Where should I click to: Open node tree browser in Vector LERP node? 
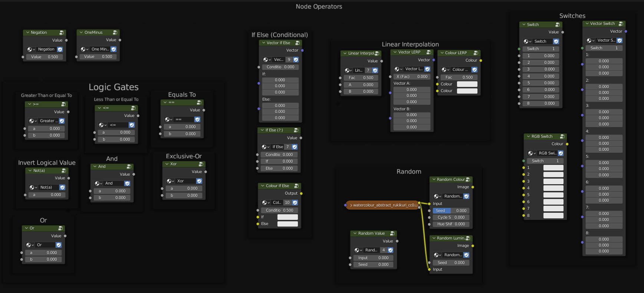(398, 69)
